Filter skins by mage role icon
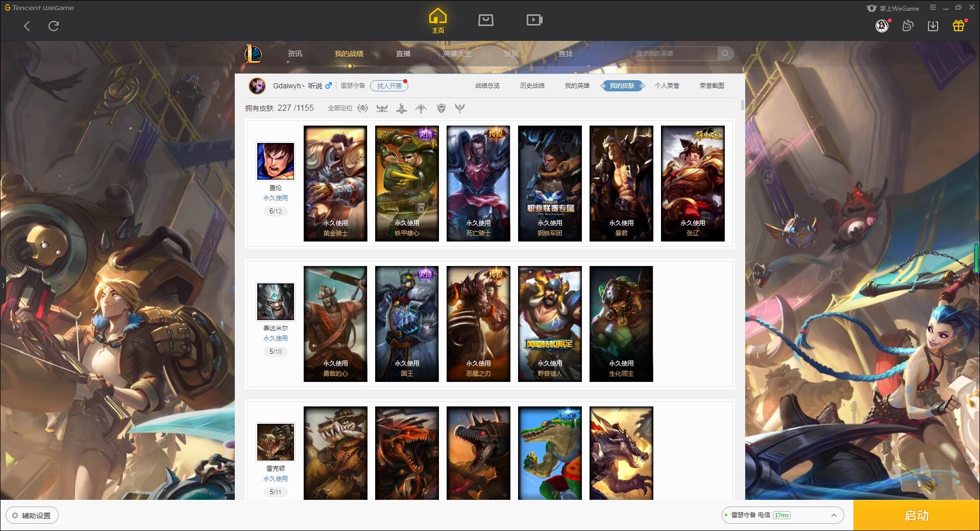 (x=402, y=108)
